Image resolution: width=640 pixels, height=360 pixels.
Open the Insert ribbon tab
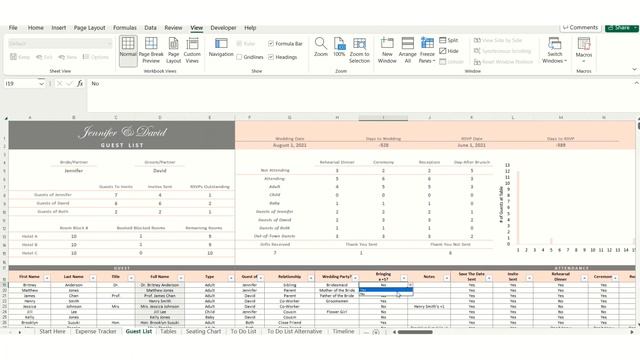click(59, 28)
